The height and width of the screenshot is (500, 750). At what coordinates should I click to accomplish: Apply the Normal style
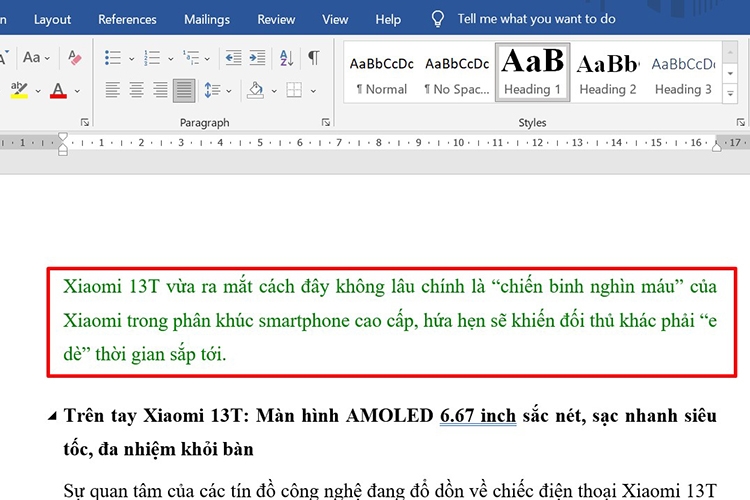[x=381, y=73]
